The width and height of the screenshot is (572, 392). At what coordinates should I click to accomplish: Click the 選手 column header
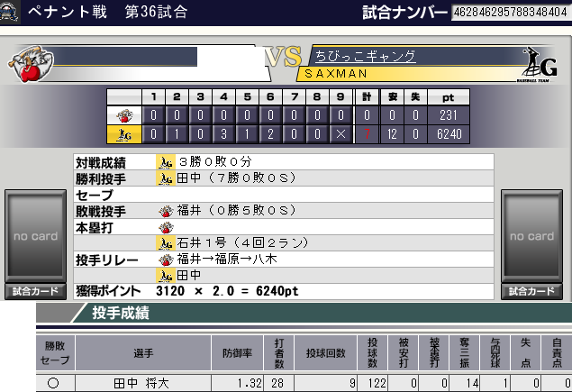click(143, 353)
